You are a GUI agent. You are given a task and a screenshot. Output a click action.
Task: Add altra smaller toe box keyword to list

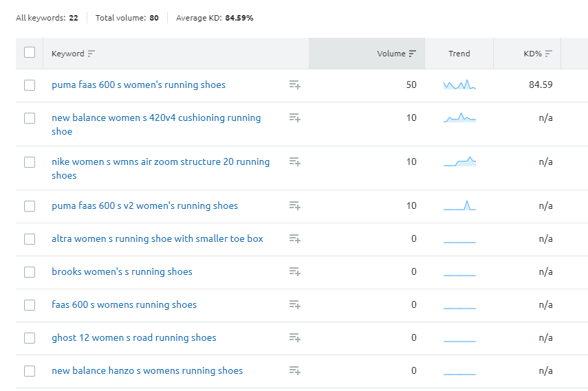294,239
